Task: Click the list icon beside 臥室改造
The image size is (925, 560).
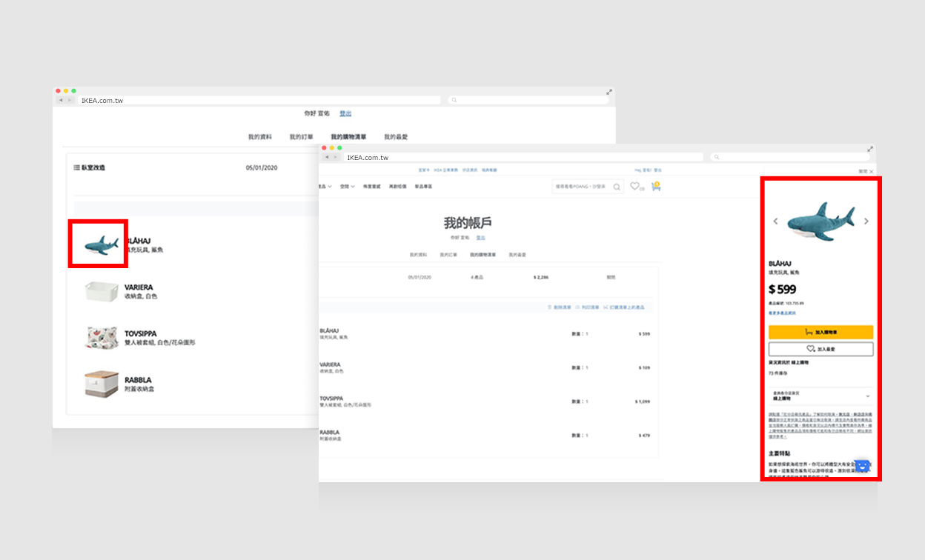Action: [76, 168]
